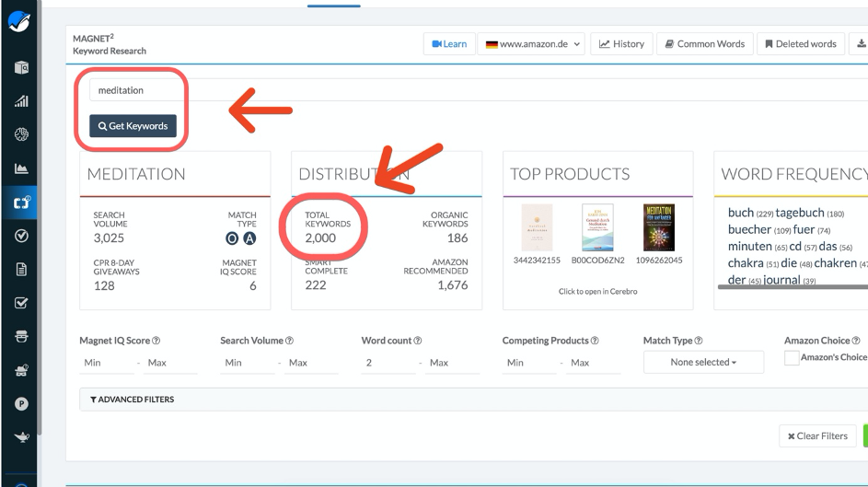
Task: Click the Magnet IQ Score value 6
Action: 253,286
